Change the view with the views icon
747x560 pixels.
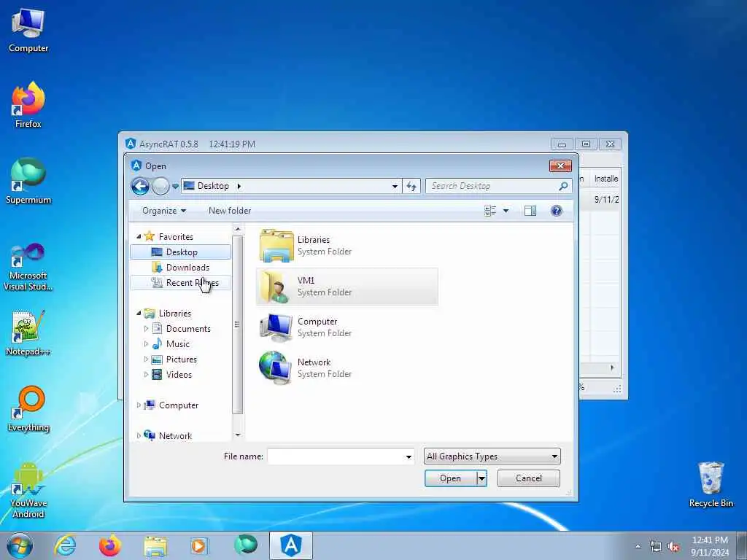pos(490,211)
